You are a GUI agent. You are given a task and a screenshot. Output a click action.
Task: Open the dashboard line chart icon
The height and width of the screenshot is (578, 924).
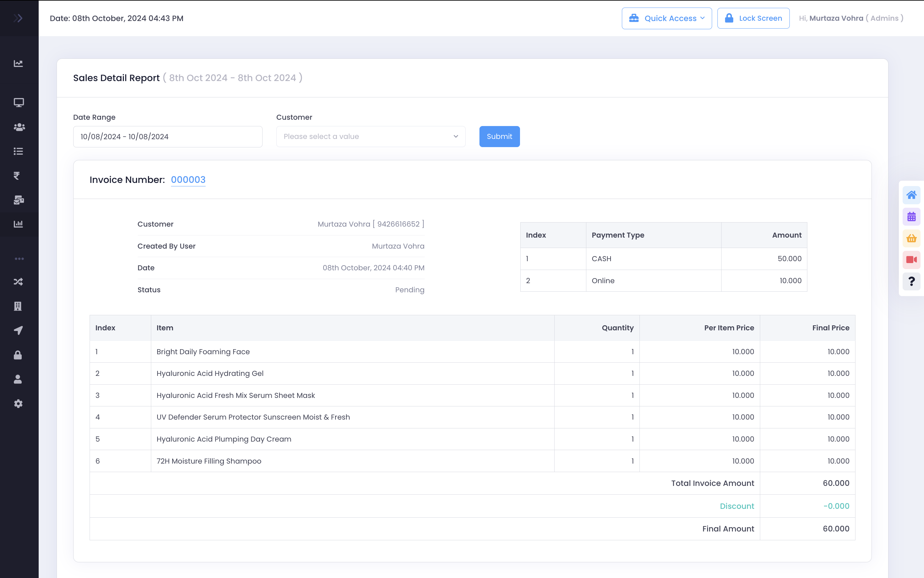(18, 63)
